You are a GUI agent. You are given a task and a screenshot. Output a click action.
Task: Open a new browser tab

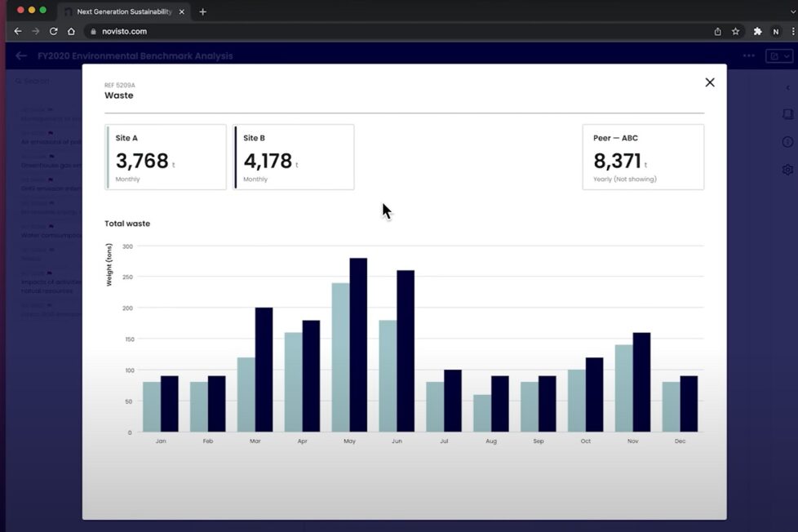pos(202,11)
